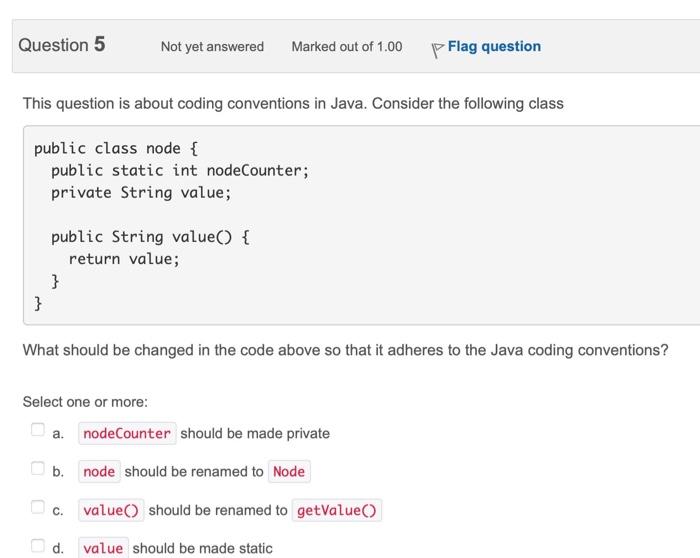Click the Flag question link
The height and width of the screenshot is (558, 700).
(494, 46)
